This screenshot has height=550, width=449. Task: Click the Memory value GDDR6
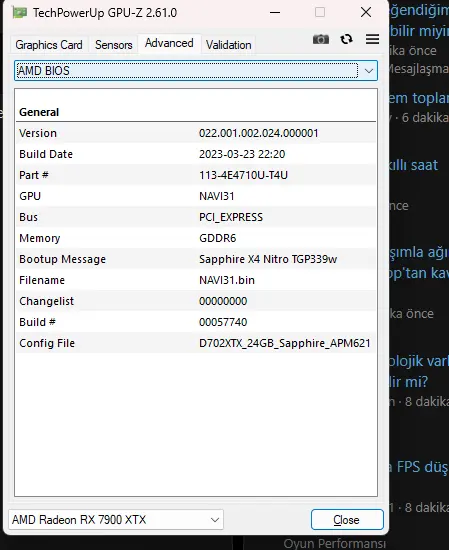click(x=217, y=238)
